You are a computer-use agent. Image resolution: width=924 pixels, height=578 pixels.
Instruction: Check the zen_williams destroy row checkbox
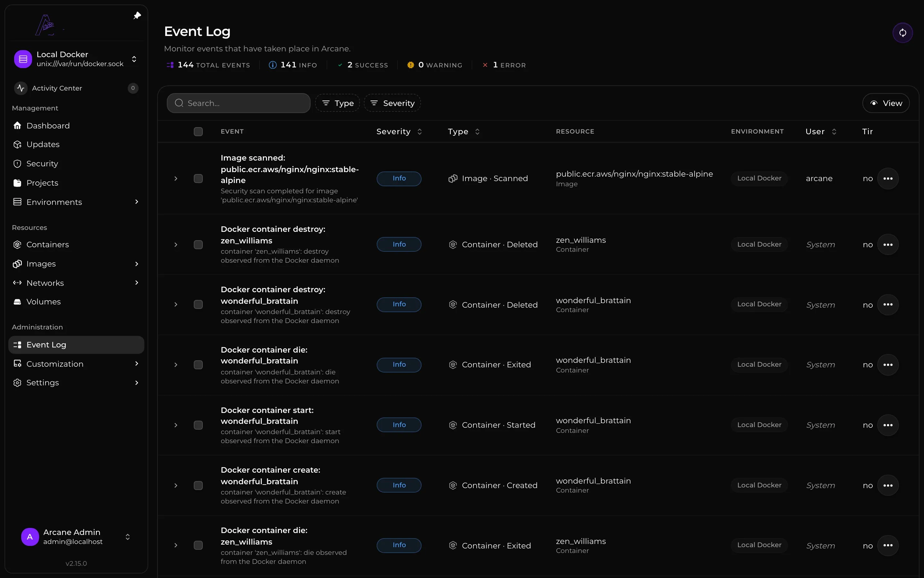(198, 245)
